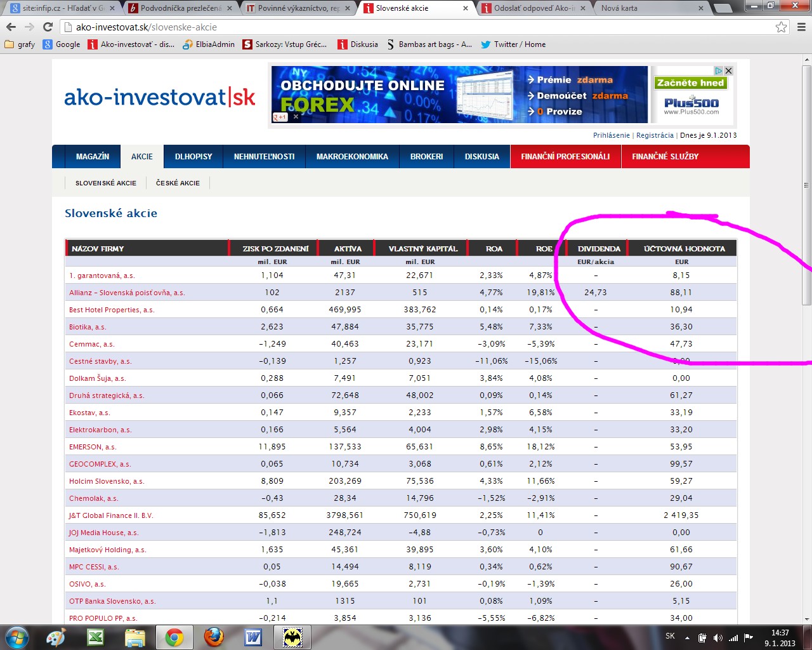Reload the page with refresh icon
Viewport: 812px width, 650px height.
click(48, 27)
